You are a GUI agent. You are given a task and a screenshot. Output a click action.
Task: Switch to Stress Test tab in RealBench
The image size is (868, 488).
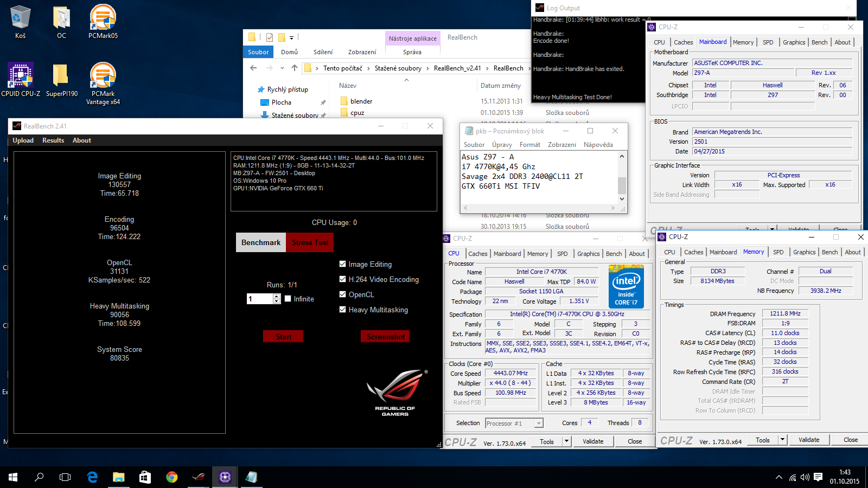click(310, 242)
